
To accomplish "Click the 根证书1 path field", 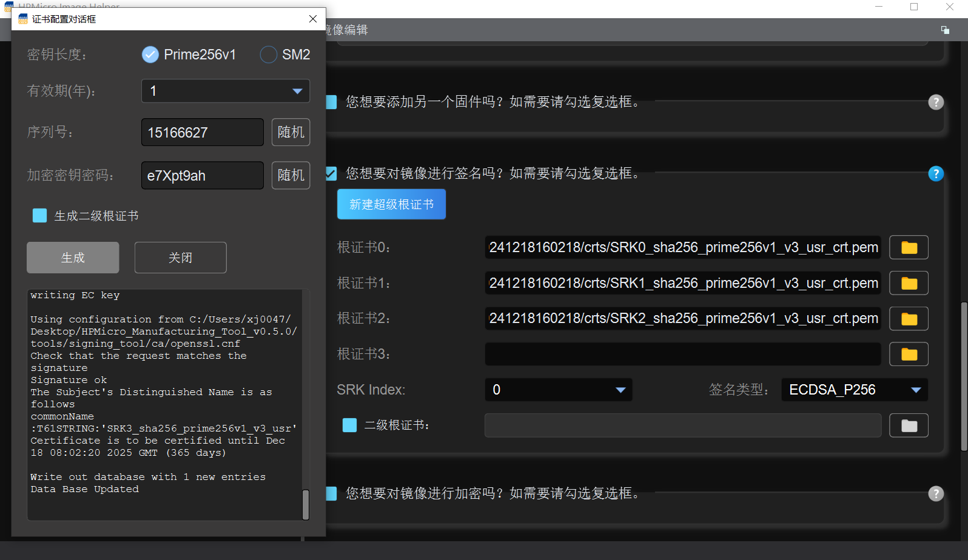I will coord(683,283).
